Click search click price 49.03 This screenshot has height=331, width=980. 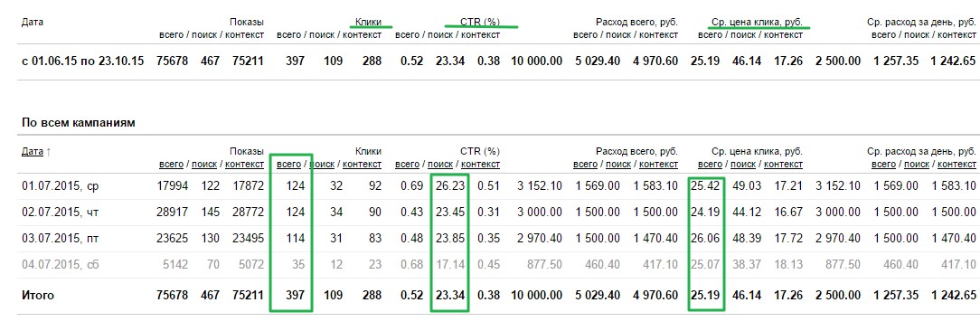coord(748,186)
